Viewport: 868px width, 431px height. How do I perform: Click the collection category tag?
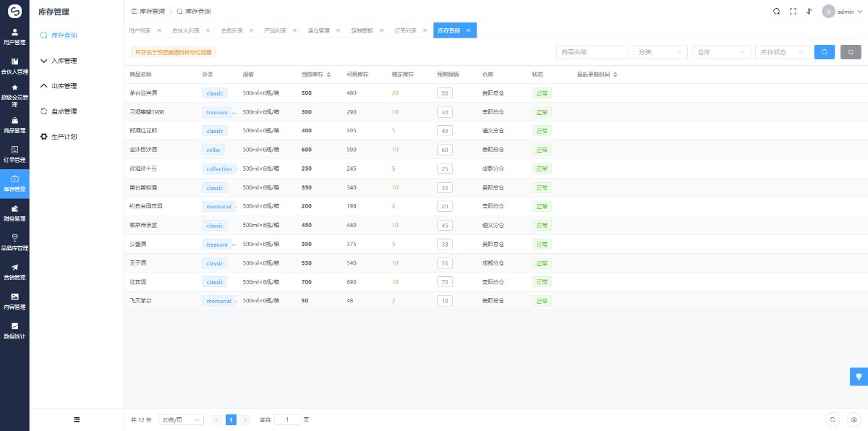pyautogui.click(x=219, y=168)
